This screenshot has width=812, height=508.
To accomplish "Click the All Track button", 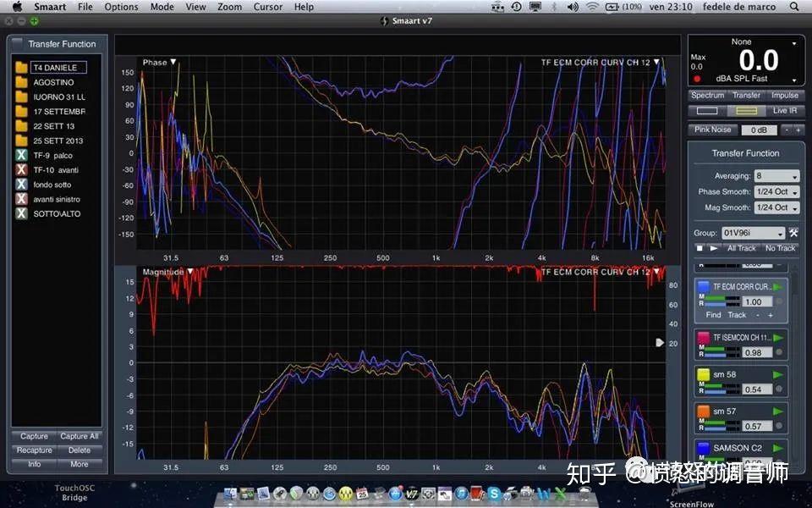I will 742,248.
